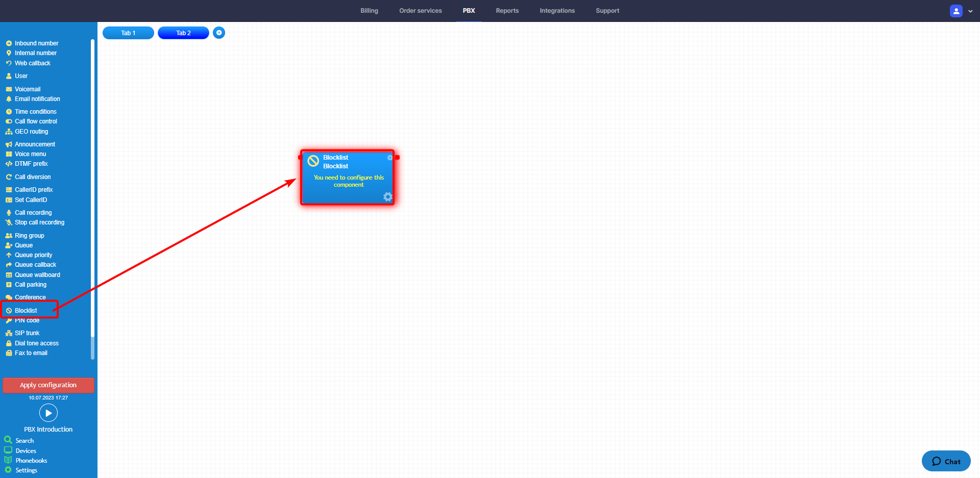Select the Announcement megaphone icon

click(9, 144)
